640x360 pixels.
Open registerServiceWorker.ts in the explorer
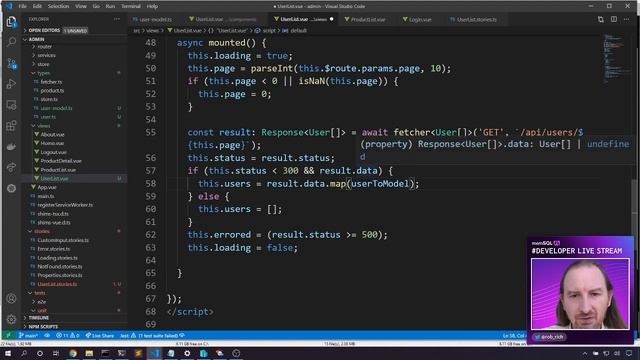(65, 205)
